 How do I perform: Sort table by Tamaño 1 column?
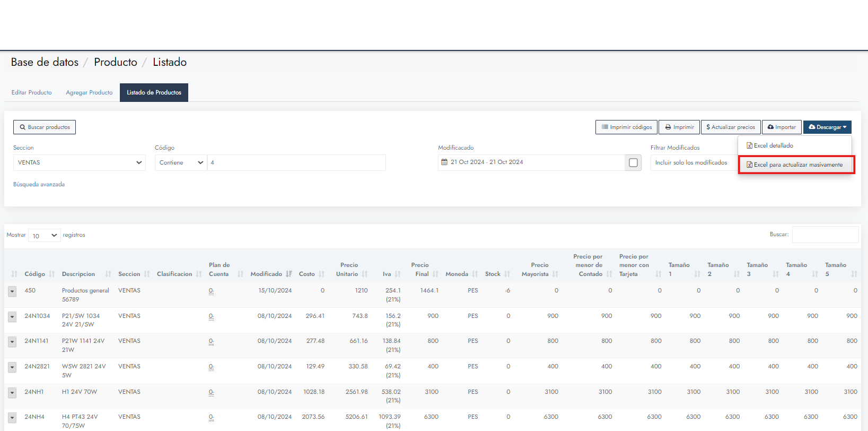(x=684, y=269)
